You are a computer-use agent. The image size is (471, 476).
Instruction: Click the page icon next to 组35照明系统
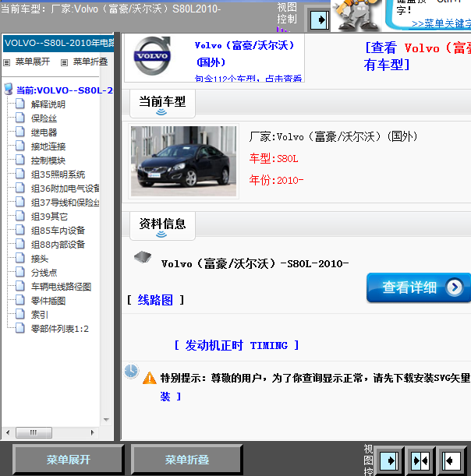click(x=20, y=174)
